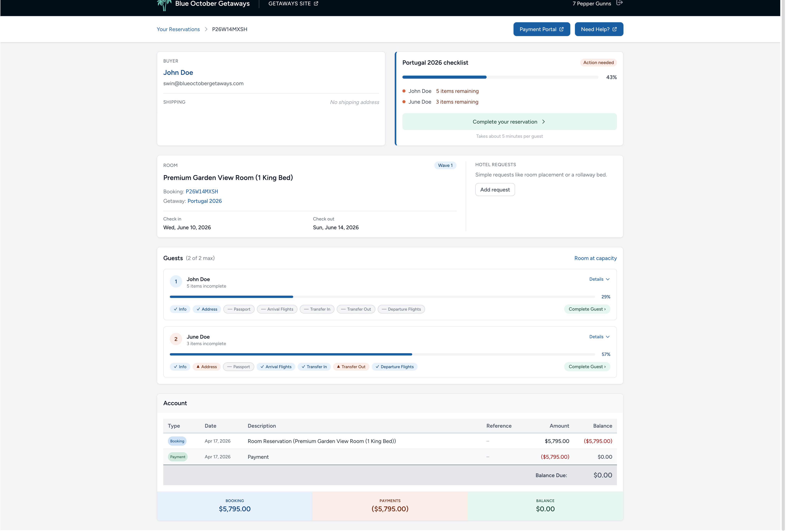The image size is (786, 532).
Task: Select June Doe's Address warning chip
Action: coord(207,367)
